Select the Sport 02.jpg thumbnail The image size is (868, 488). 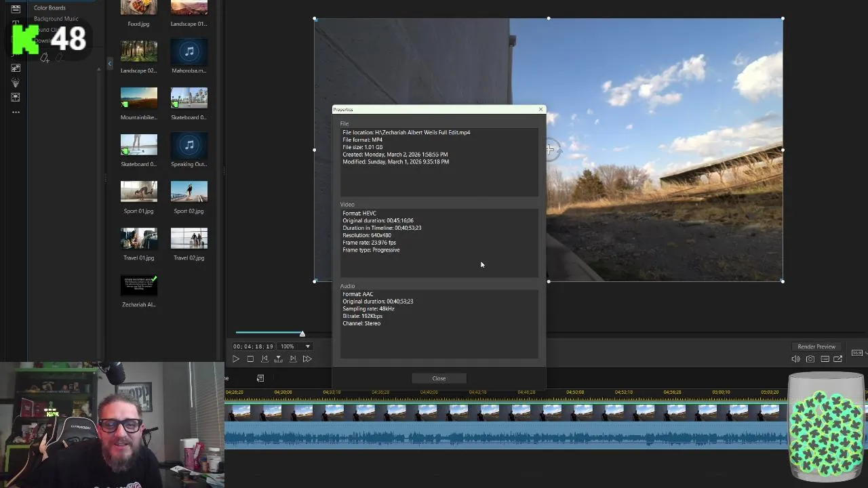pos(189,192)
